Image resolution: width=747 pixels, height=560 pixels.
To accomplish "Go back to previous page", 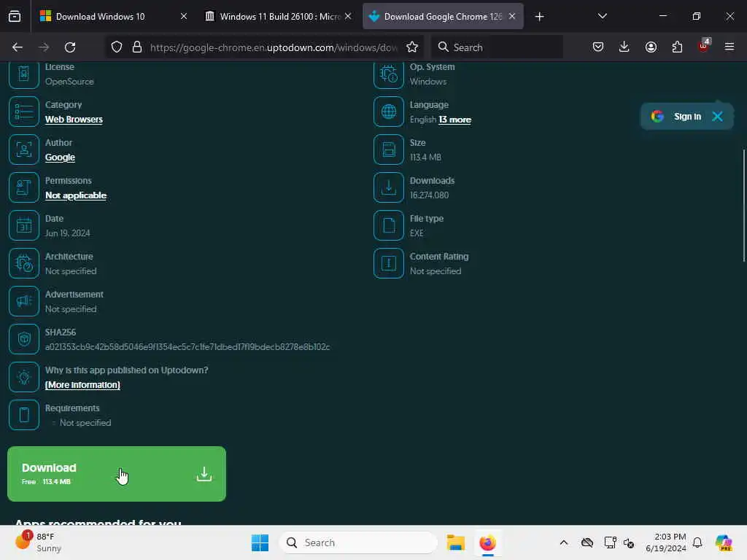I will pyautogui.click(x=18, y=47).
